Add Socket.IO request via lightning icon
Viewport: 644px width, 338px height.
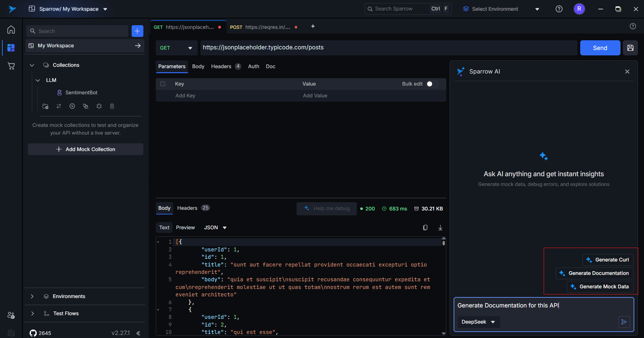pyautogui.click(x=72, y=106)
